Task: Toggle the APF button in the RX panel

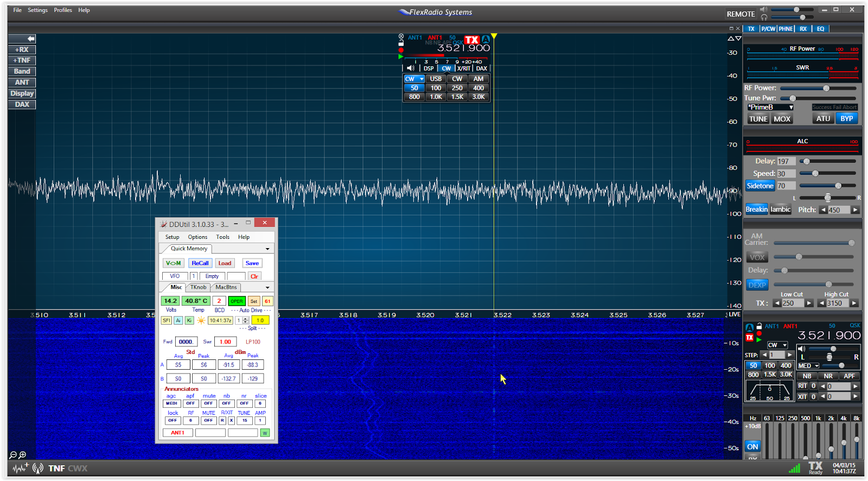Action: pos(849,376)
